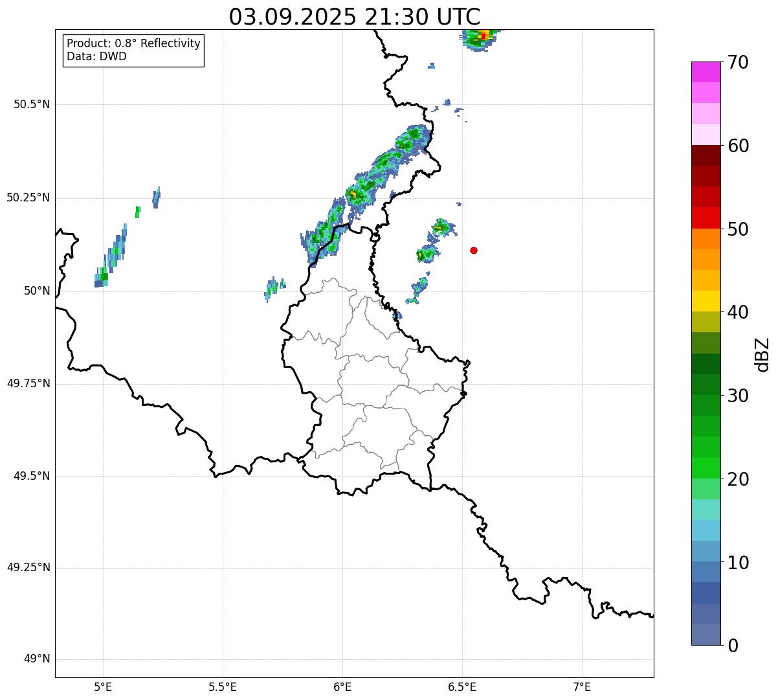778x700 pixels.
Task: Click the bright red 50 dBZ colorbar segment
Action: [706, 218]
